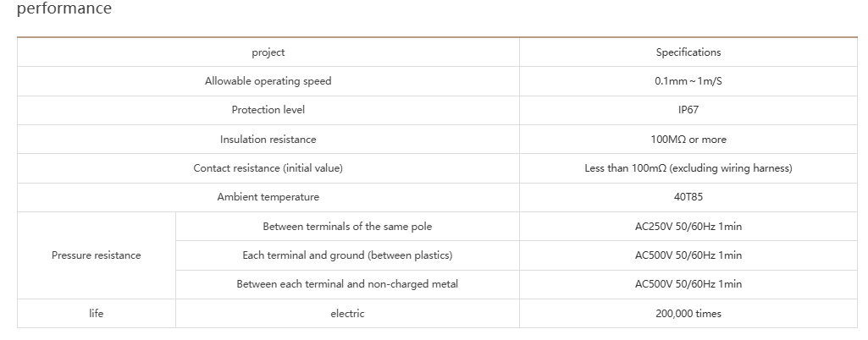Click the '0.1mm~1m/S' value cell

point(688,81)
